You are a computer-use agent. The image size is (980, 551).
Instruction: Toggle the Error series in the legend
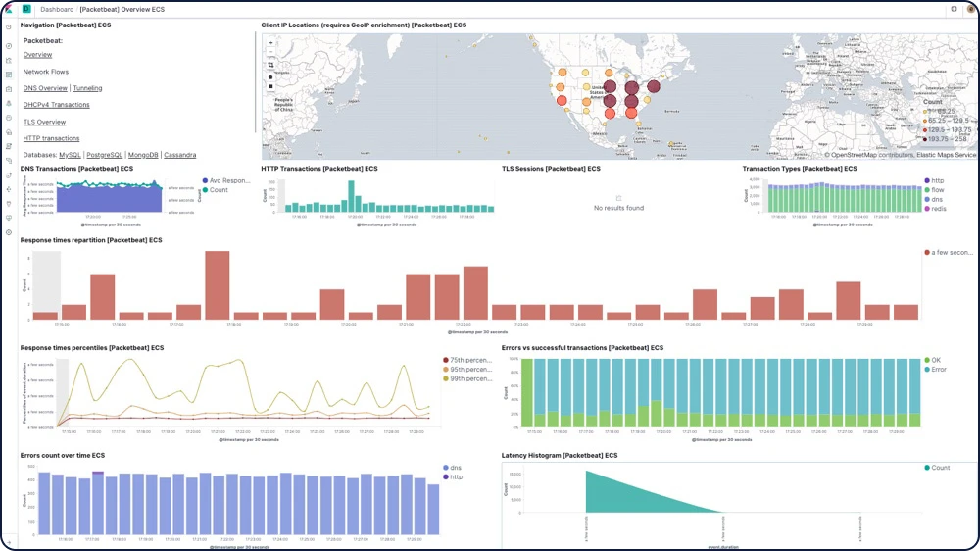coord(936,369)
